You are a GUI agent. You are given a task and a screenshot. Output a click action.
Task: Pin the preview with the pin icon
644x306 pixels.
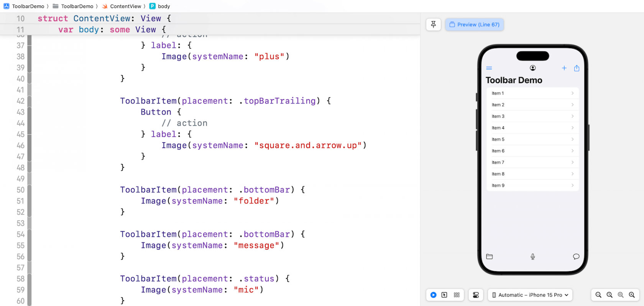tap(433, 25)
